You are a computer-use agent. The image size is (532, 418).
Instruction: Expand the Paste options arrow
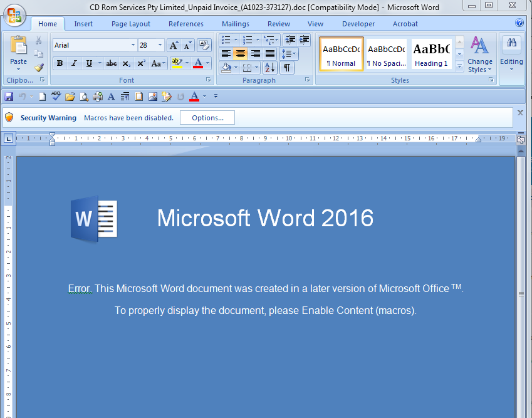[x=18, y=69]
